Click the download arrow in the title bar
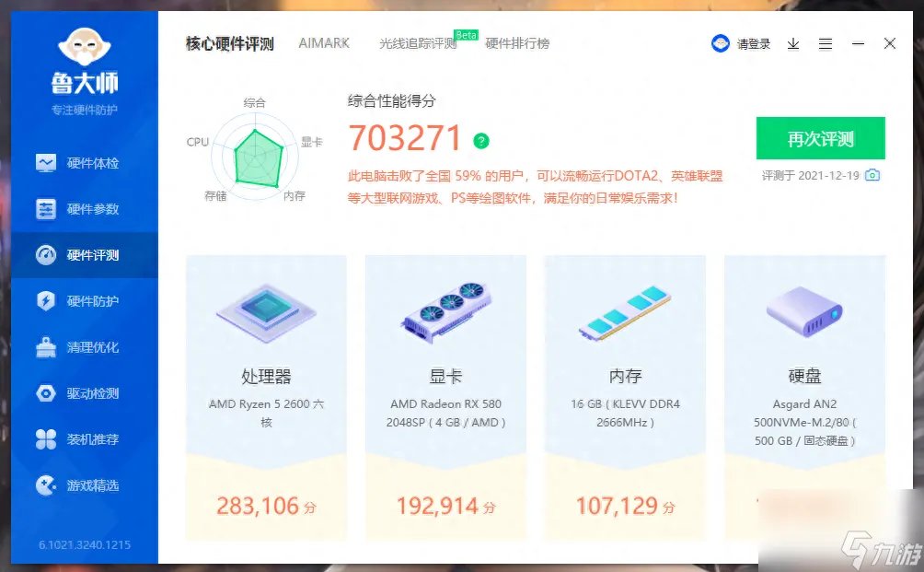This screenshot has height=572, width=924. 793,43
